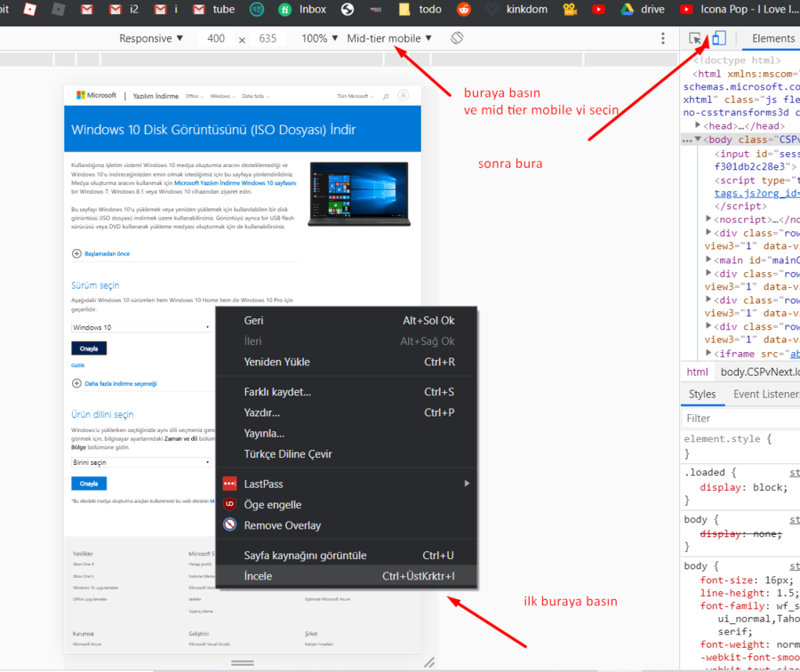Screen dimensions: 800x672
Task: Open the Gmail bookmark labeled i2
Action: click(x=124, y=9)
